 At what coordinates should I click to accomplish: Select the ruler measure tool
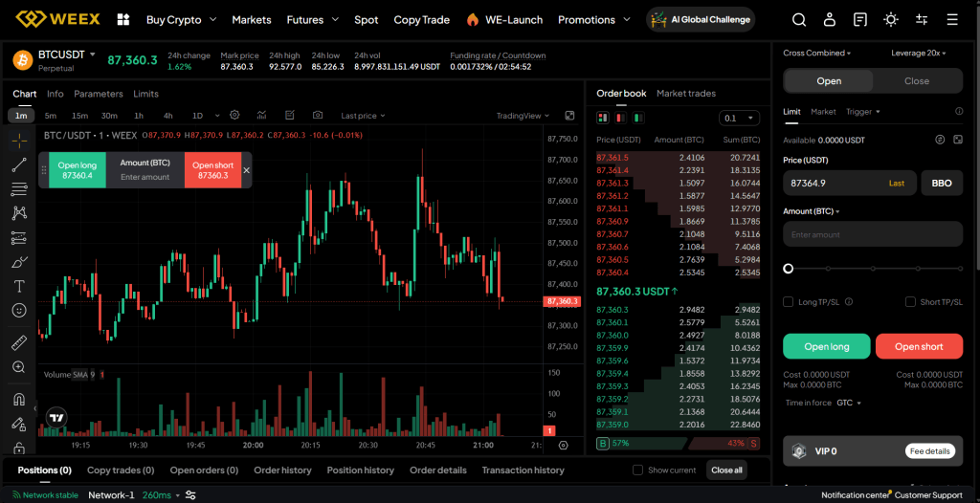coord(19,342)
